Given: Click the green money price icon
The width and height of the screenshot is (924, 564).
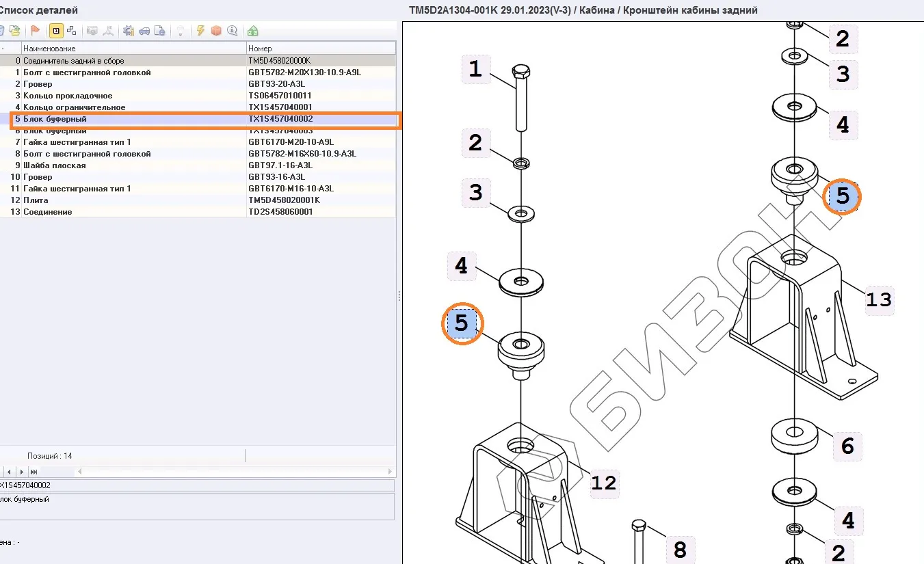Looking at the screenshot, I should [x=253, y=31].
